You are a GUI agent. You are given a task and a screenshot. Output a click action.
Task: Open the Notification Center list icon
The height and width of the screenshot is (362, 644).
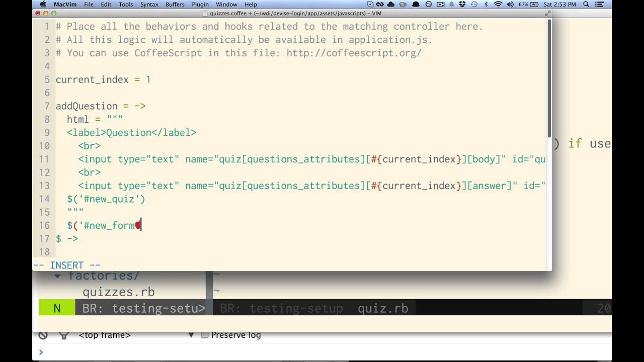click(599, 4)
